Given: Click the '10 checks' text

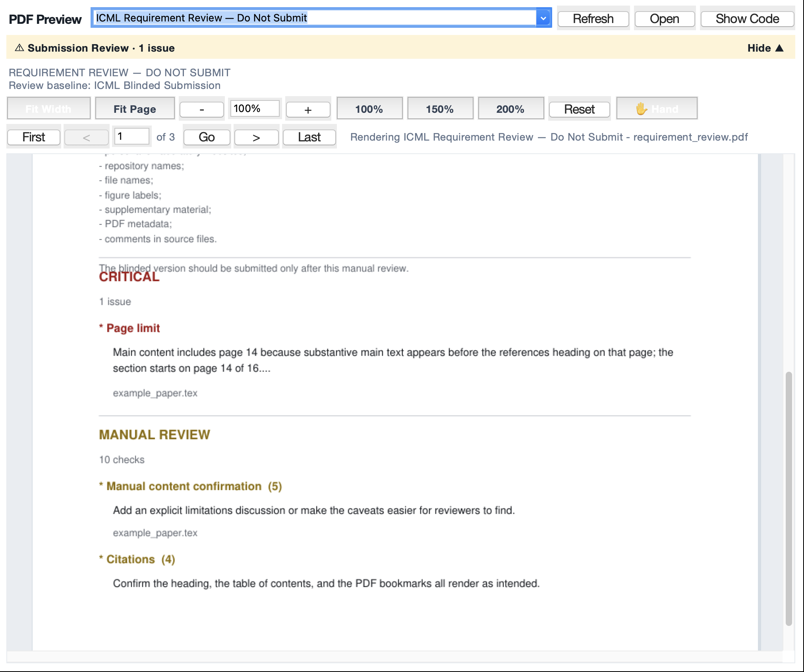Looking at the screenshot, I should click(x=122, y=460).
